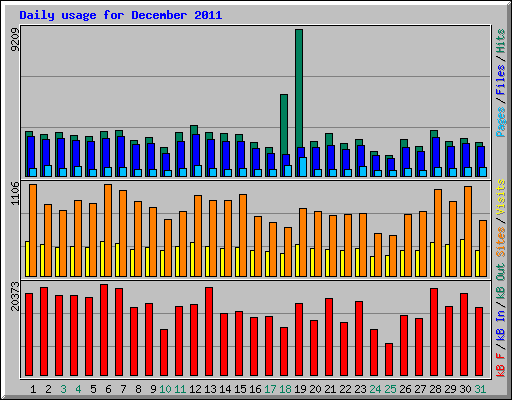
Task: Click the 1106 visits axis value
Action: (15, 193)
